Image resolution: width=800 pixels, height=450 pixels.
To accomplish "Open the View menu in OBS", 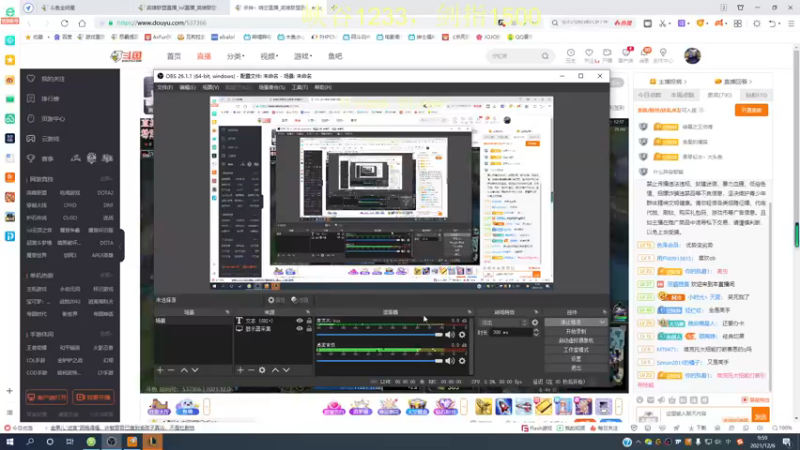I will [210, 88].
